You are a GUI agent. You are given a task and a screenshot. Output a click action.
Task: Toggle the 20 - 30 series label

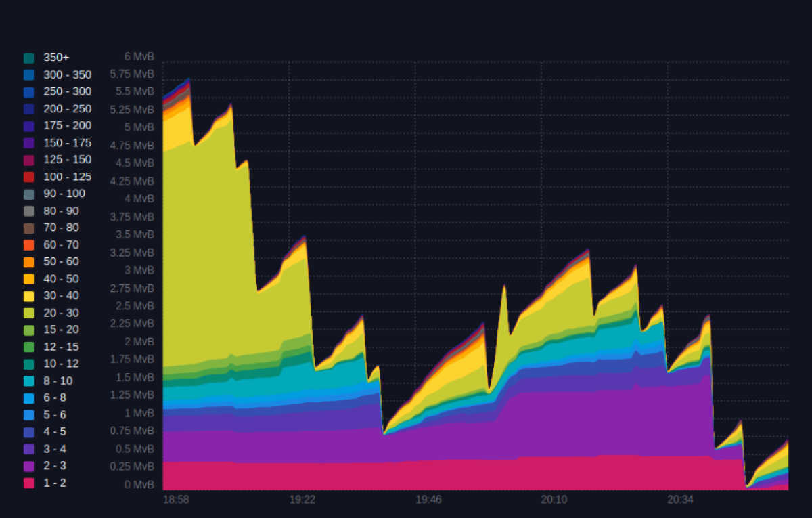click(x=61, y=313)
